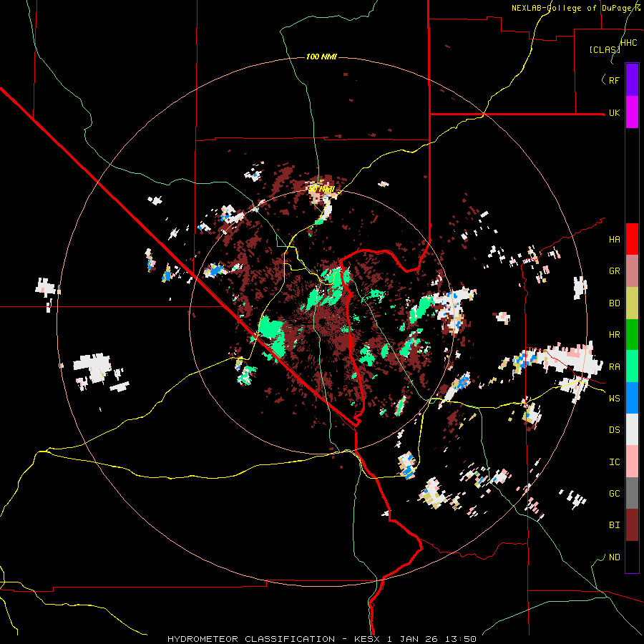Click the ND legend label text
644x644 pixels.
[x=614, y=557]
